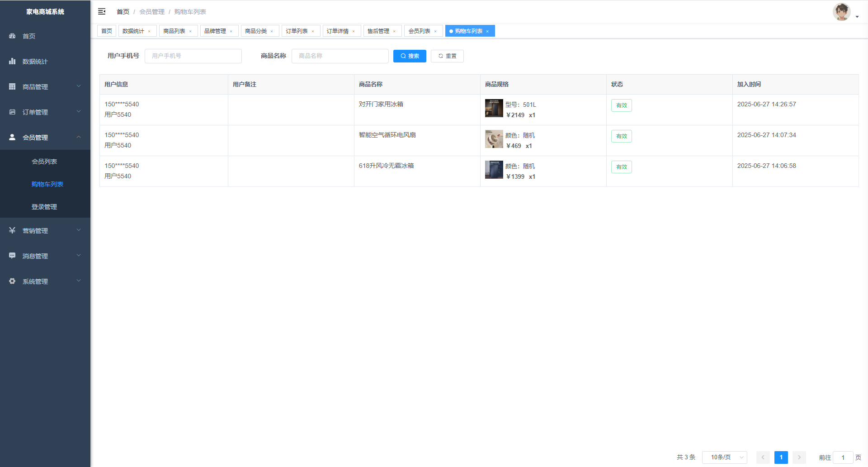Screen dimensions: 868x467
Task: Close the 订单详情 tab
Action: click(354, 31)
